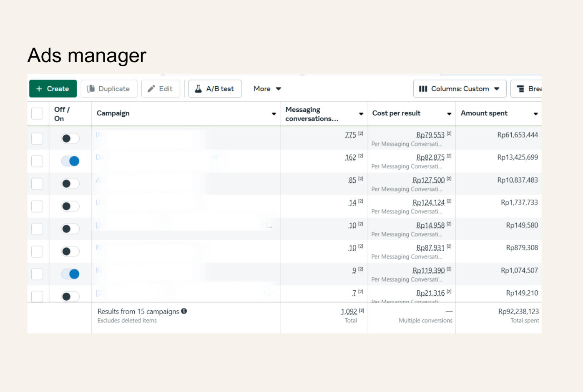583x392 pixels.
Task: Click footnote marker next to 775 conversations
Action: click(x=361, y=133)
